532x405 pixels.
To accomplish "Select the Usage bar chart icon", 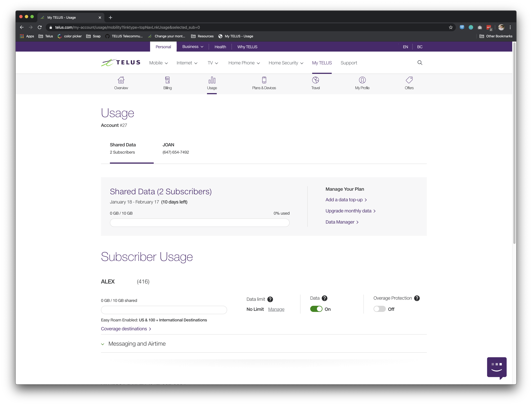I will [x=212, y=80].
